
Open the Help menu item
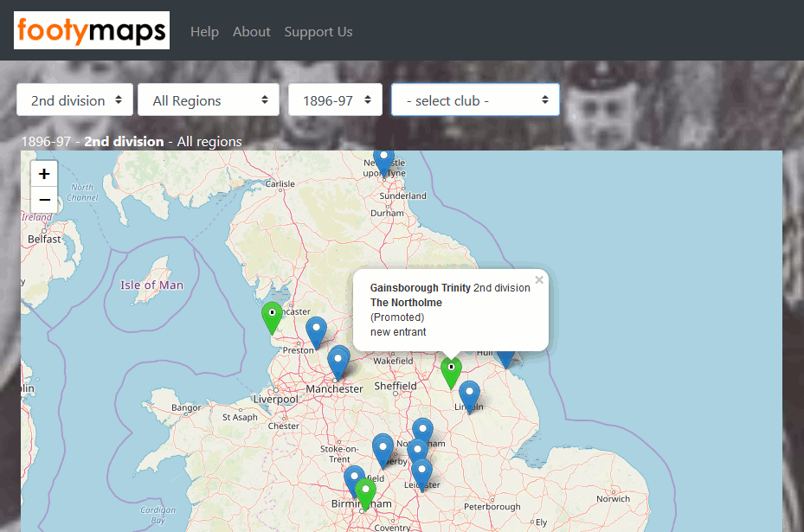click(x=204, y=32)
